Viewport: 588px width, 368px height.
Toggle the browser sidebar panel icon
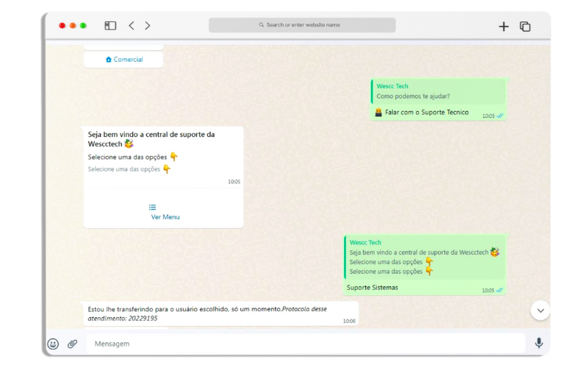pyautogui.click(x=110, y=26)
